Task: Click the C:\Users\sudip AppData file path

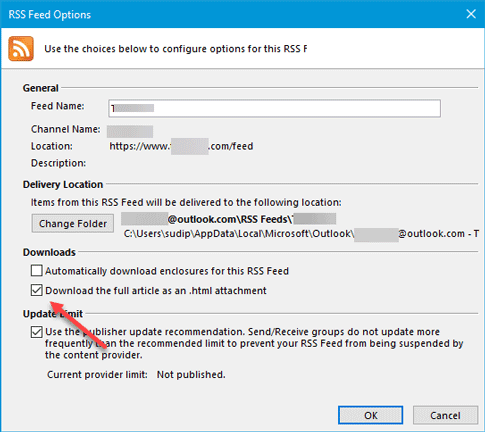Action: coord(301,234)
